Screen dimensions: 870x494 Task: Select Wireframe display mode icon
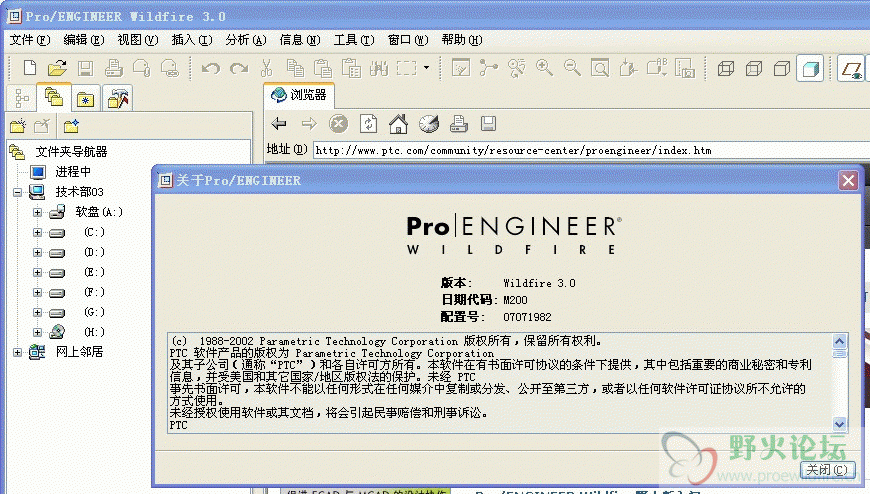click(x=726, y=68)
